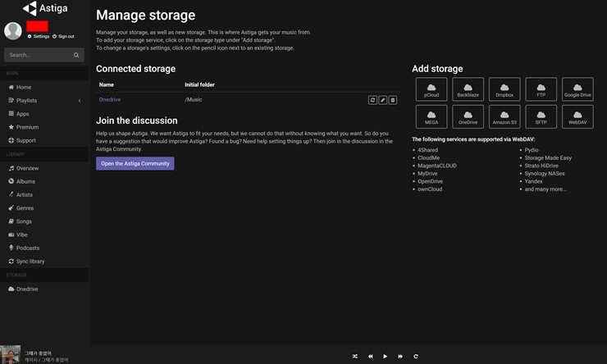Toggle repeat in player bar
Screen dimensions: 607x364
(x=415, y=357)
